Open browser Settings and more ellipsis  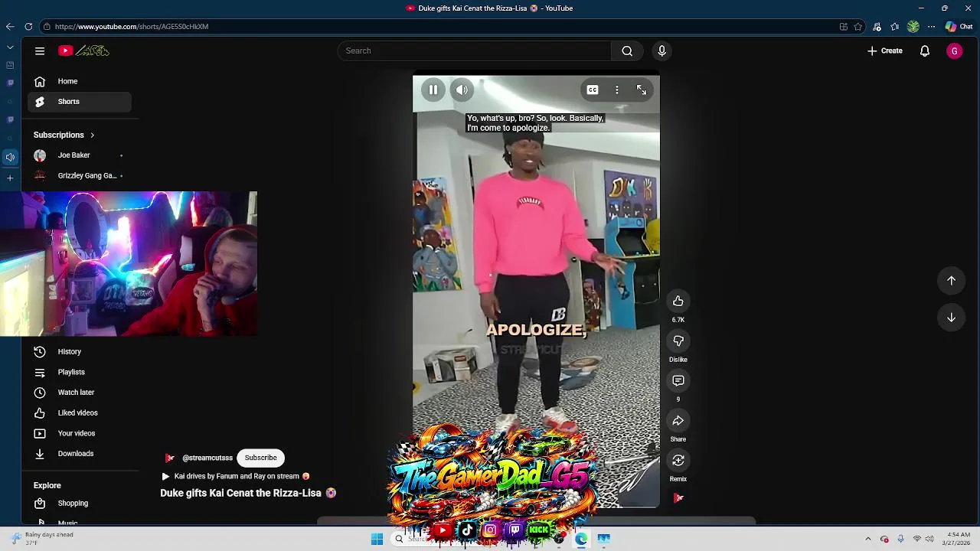click(931, 27)
